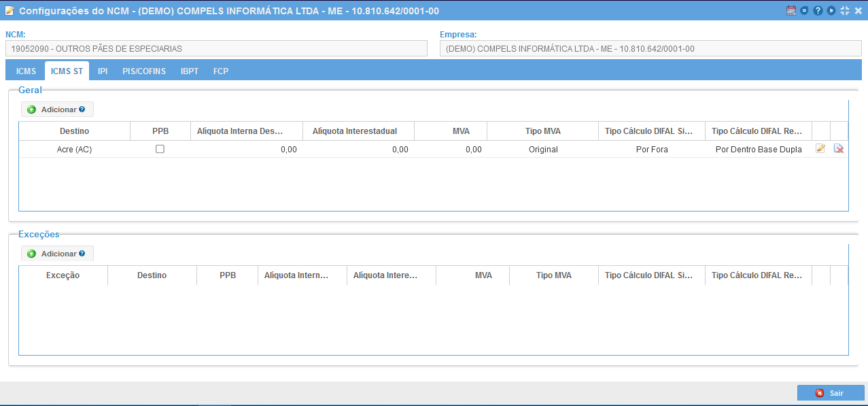
Task: Click MVA column header in Exceções table
Action: [472, 275]
